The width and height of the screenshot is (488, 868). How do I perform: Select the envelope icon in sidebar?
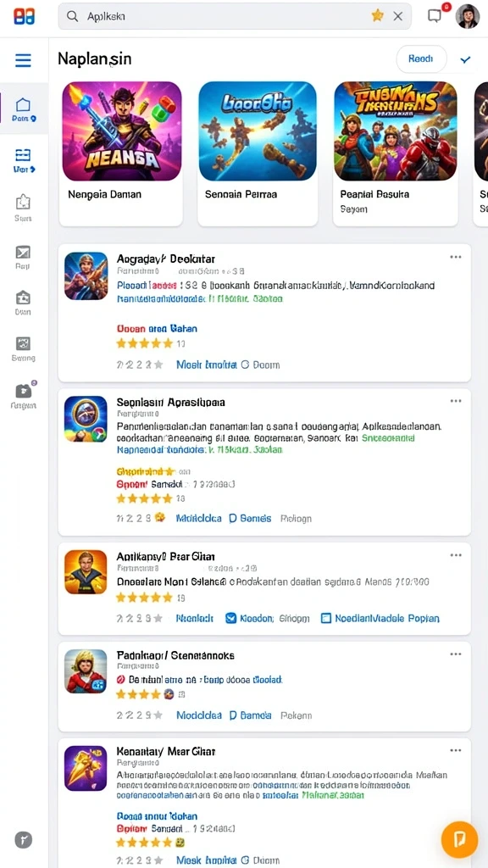click(x=23, y=253)
